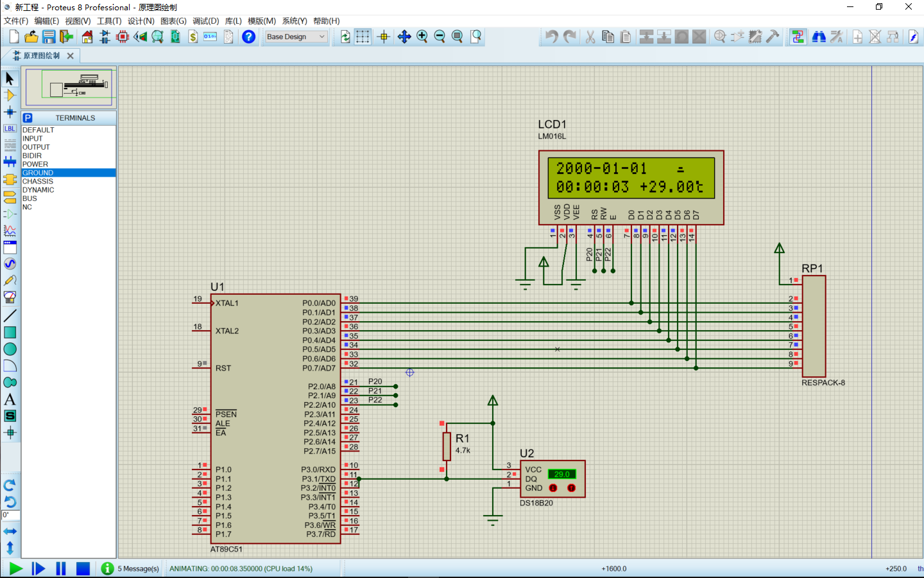Open the Help question mark icon

click(x=249, y=37)
